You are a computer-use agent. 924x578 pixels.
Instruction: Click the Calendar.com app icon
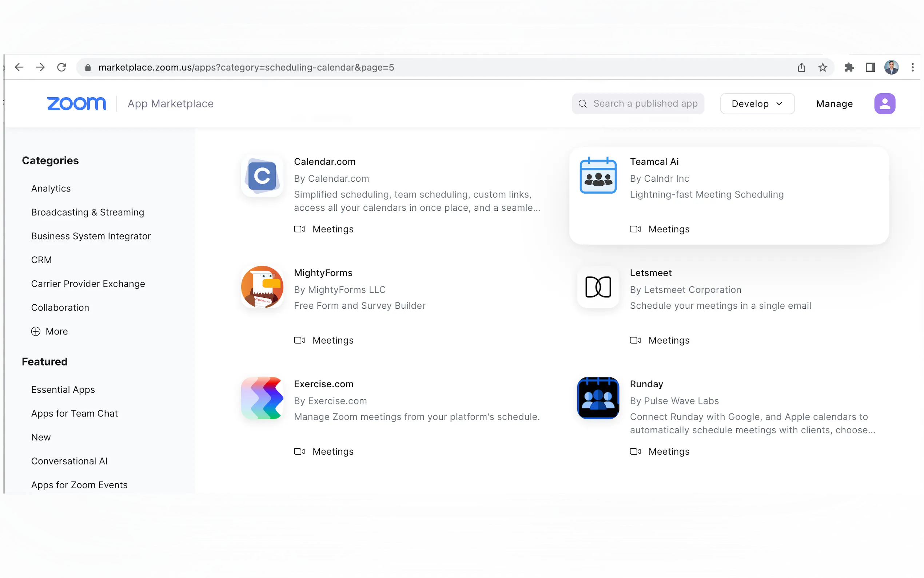262,176
